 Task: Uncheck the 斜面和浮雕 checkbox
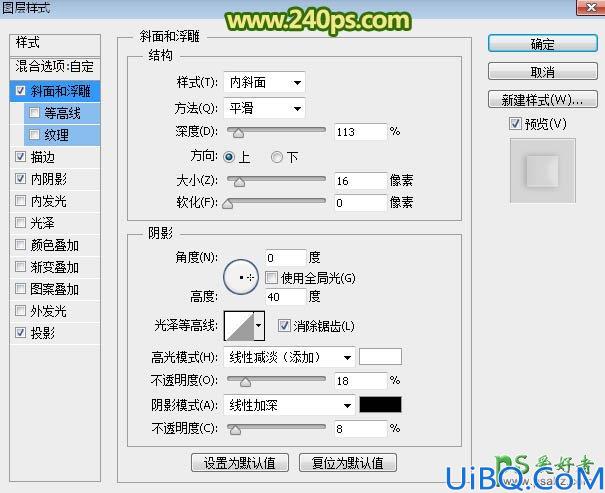click(20, 91)
